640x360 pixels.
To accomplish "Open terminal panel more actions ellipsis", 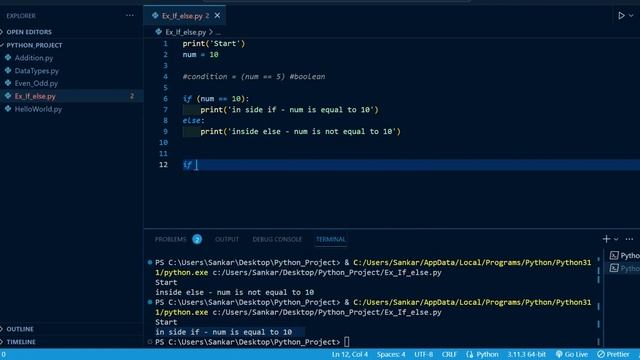I will [x=629, y=239].
